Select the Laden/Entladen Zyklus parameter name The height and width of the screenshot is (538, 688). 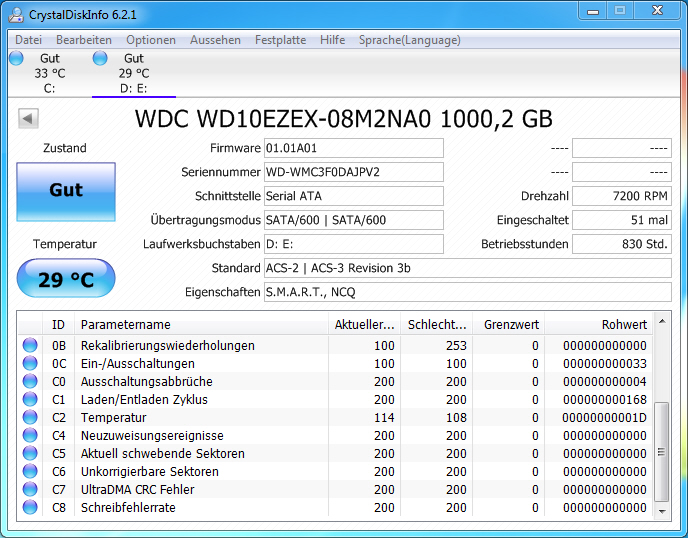point(144,400)
